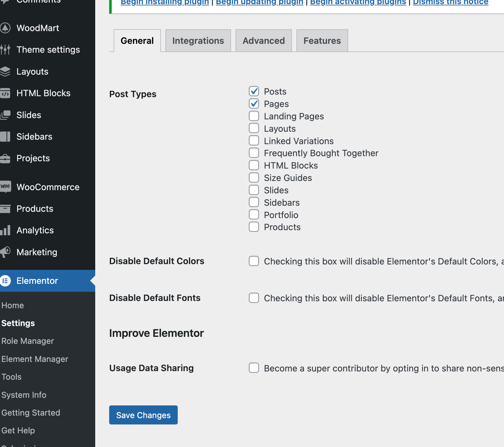Uncheck the Posts post type

click(x=254, y=91)
